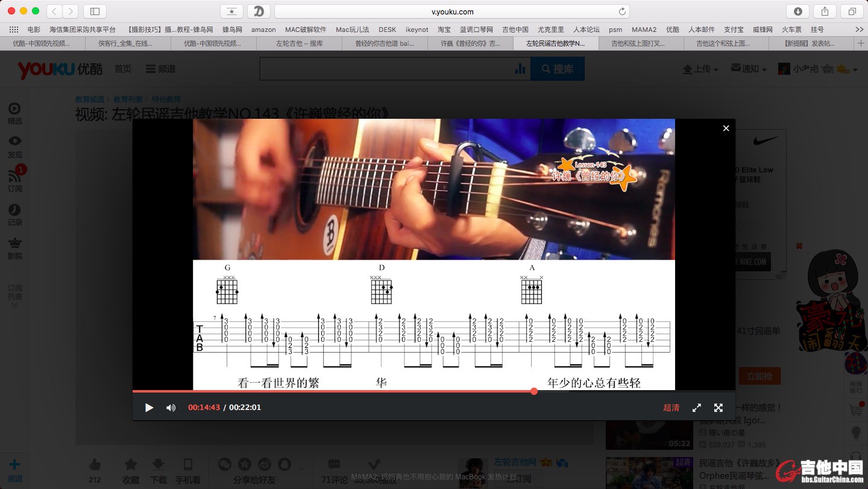Close the video popup overlay
Screen dimensions: 868x489
pos(726,128)
